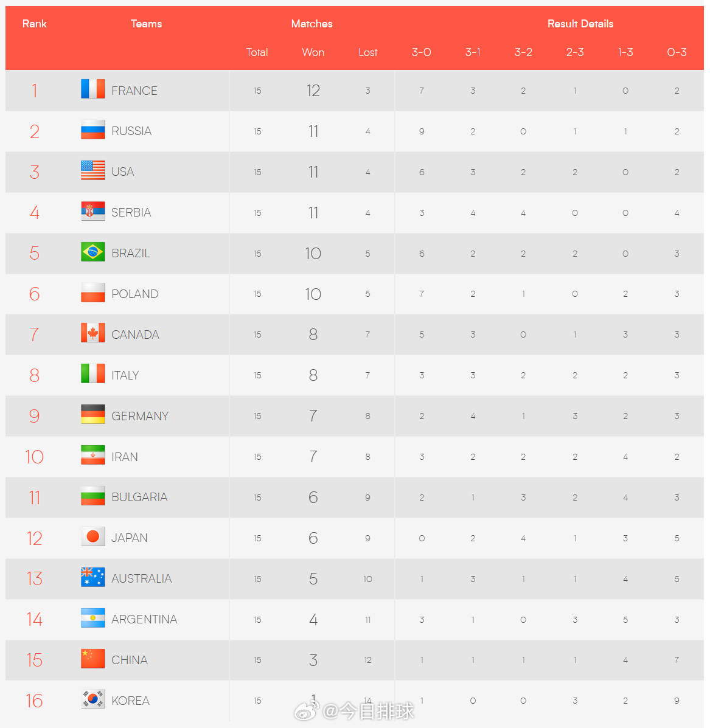Select the Korea flag icon
This screenshot has width=710, height=728.
[x=93, y=699]
